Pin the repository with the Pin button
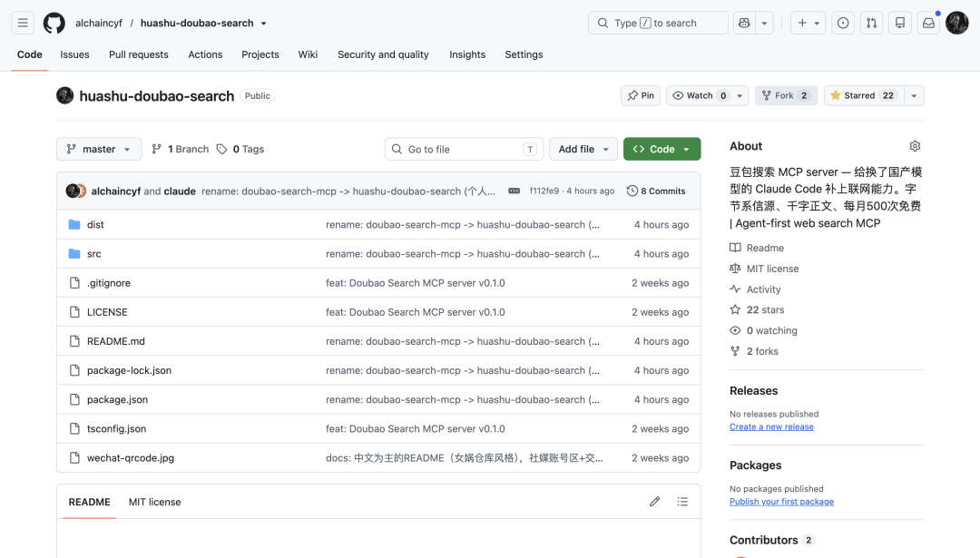 tap(641, 95)
